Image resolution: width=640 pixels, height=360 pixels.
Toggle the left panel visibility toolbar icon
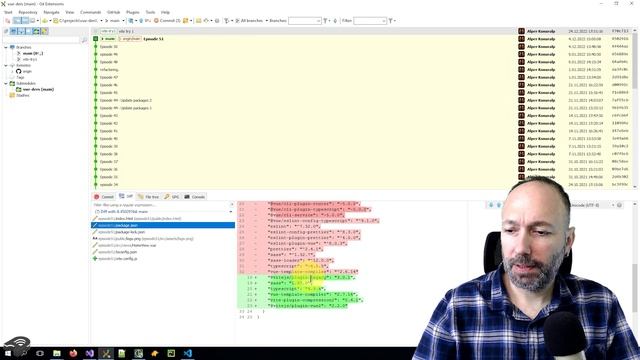coord(17,20)
